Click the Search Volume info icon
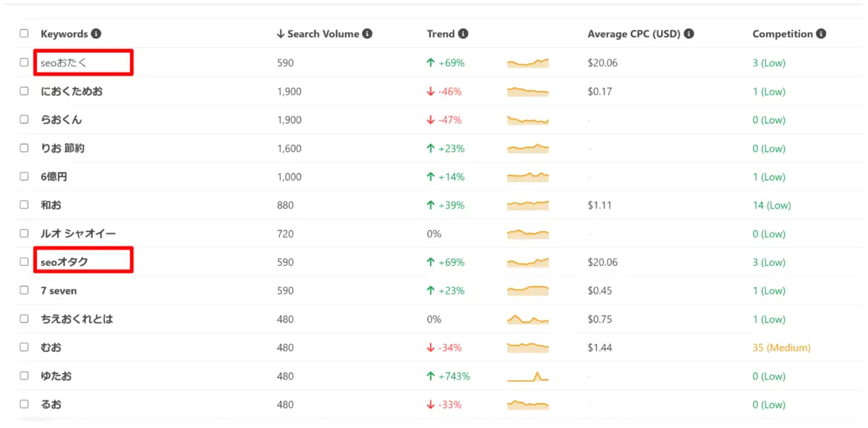Image resolution: width=868 pixels, height=428 pixels. point(367,34)
